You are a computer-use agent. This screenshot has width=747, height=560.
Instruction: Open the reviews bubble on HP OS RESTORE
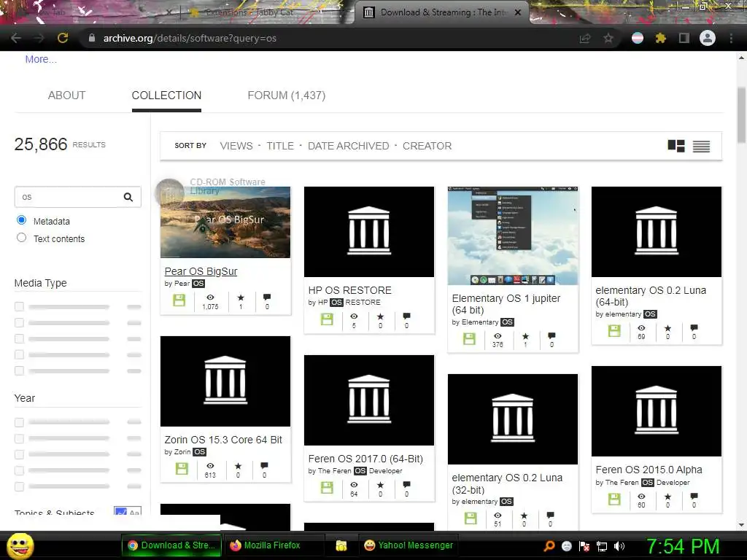406,316
